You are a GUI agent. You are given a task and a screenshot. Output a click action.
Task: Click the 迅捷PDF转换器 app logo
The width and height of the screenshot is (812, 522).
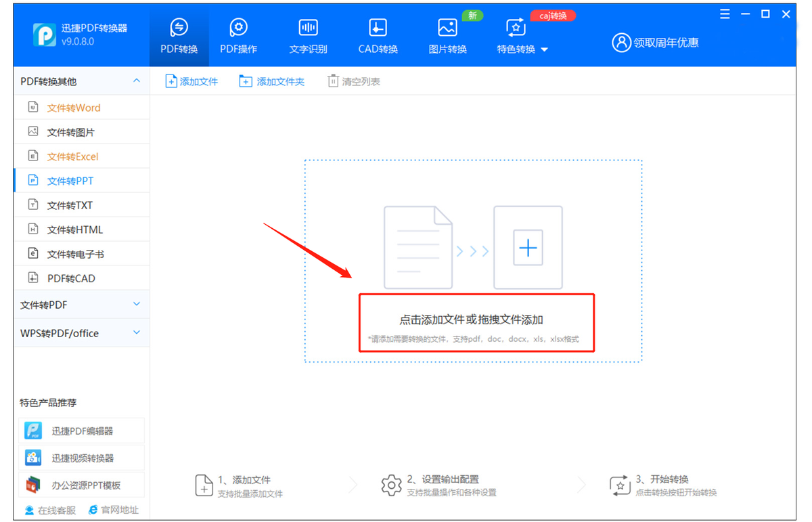(x=45, y=36)
